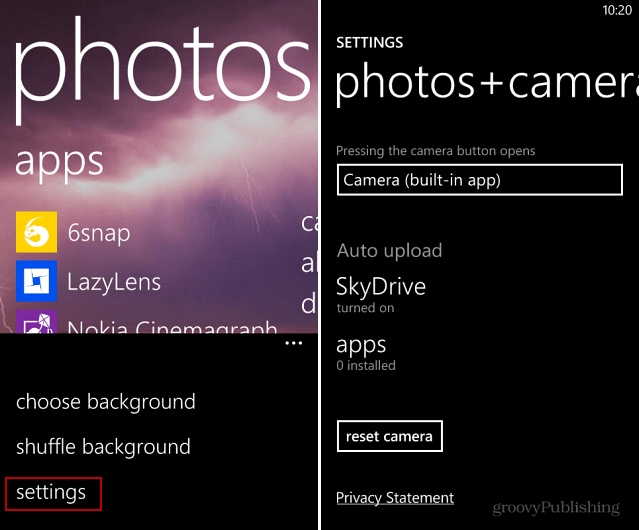Tap the '0 installed' status text
Image resolution: width=639 pixels, height=530 pixels.
coord(366,365)
